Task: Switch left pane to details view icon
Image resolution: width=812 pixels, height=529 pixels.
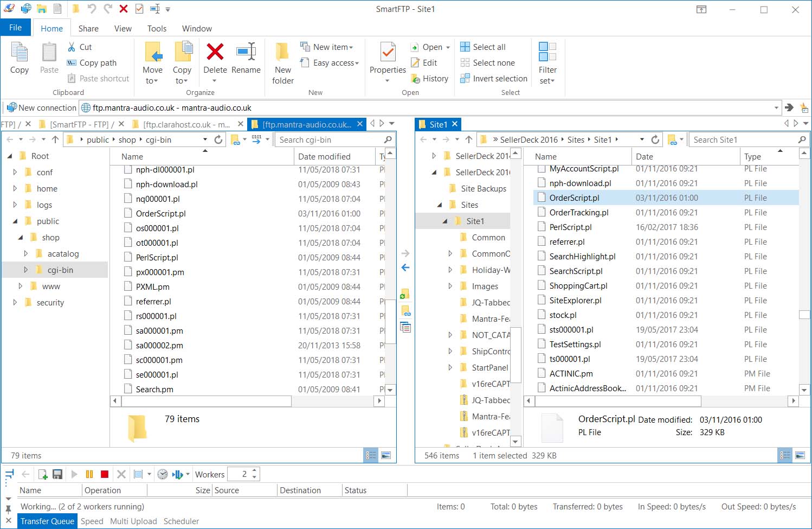Action: pyautogui.click(x=371, y=456)
